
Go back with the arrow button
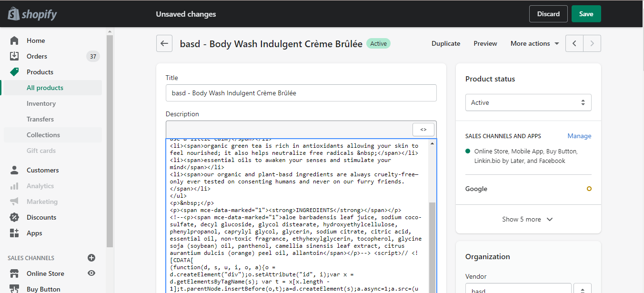(164, 43)
